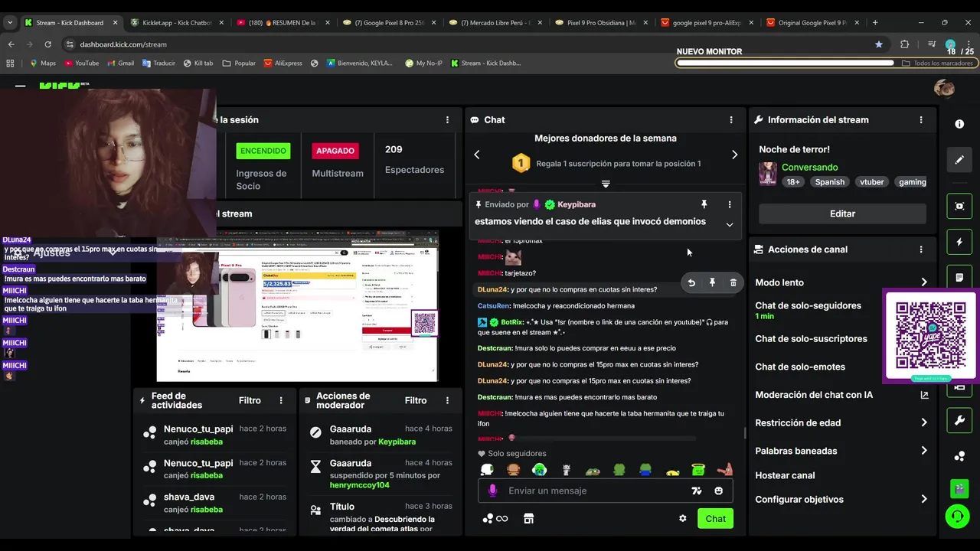The image size is (980, 551).
Task: Click the three-dots cluster sidebar icon
Action: [959, 456]
